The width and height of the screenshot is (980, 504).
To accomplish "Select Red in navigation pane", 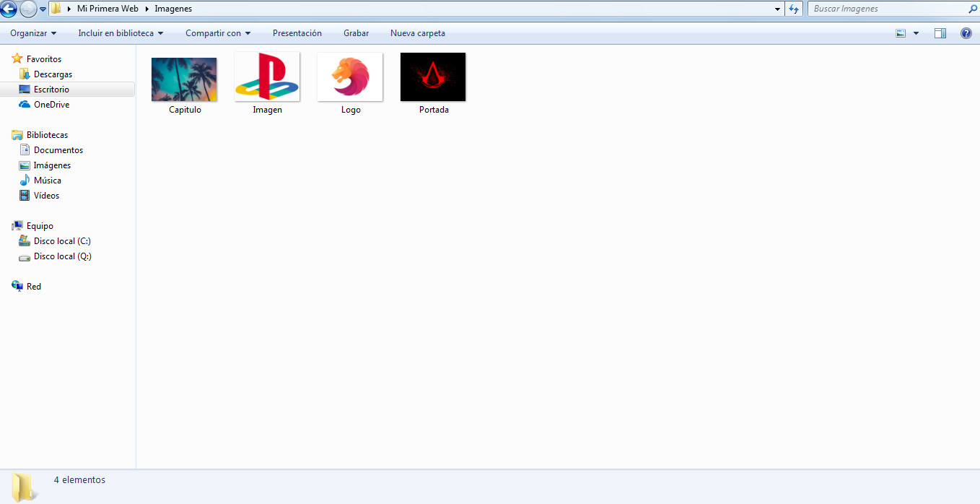I will click(34, 287).
